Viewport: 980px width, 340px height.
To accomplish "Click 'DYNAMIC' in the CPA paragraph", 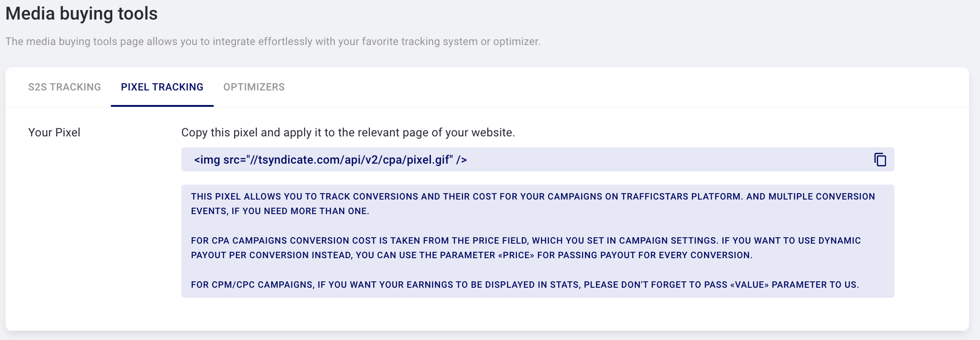I will click(x=840, y=240).
